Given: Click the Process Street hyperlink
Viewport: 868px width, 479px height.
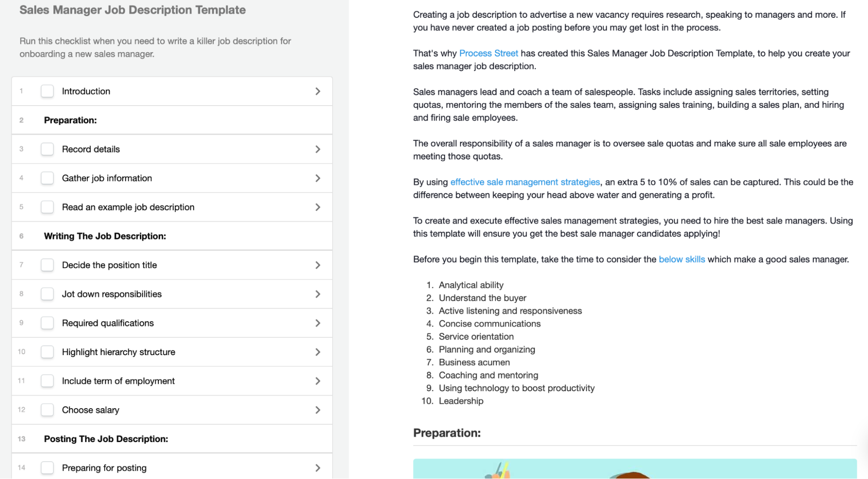Looking at the screenshot, I should (x=488, y=53).
